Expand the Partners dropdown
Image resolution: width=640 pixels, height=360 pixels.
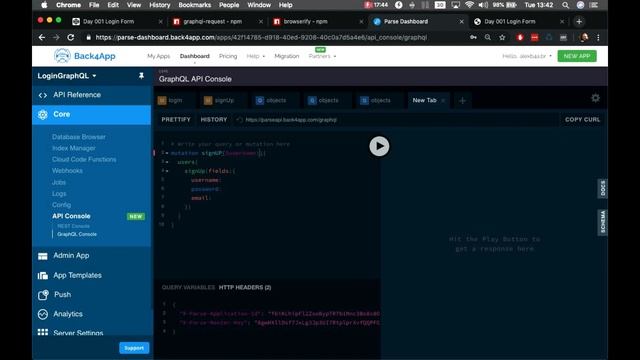(322, 56)
